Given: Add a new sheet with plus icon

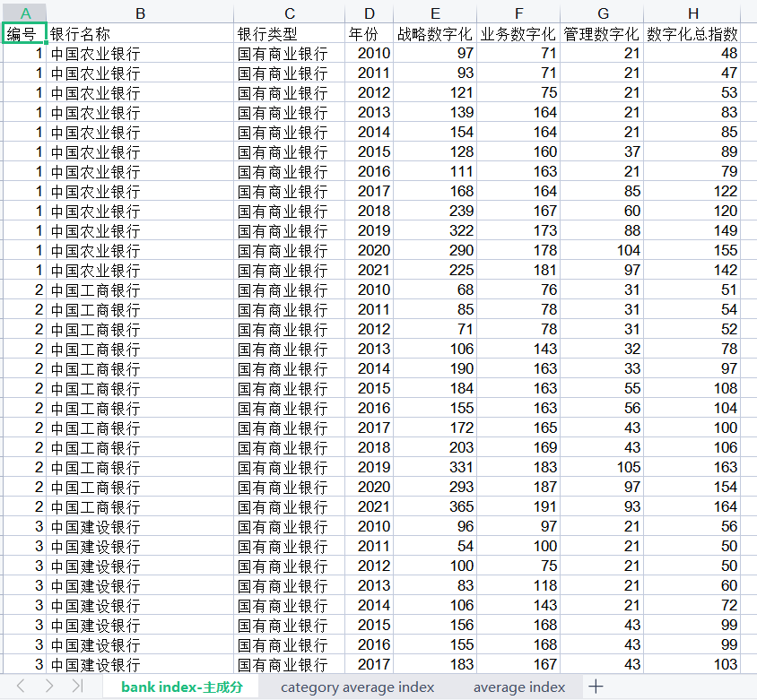Looking at the screenshot, I should pos(596,686).
